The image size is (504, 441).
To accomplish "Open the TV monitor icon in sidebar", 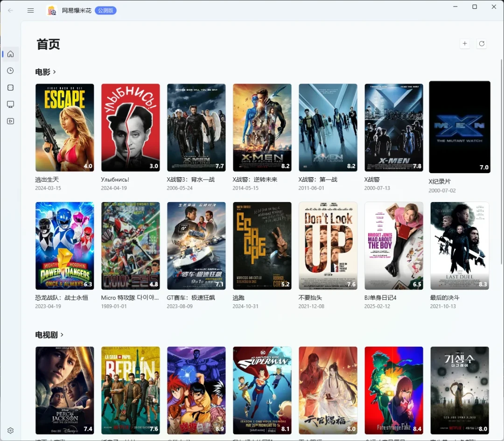I will tap(10, 104).
